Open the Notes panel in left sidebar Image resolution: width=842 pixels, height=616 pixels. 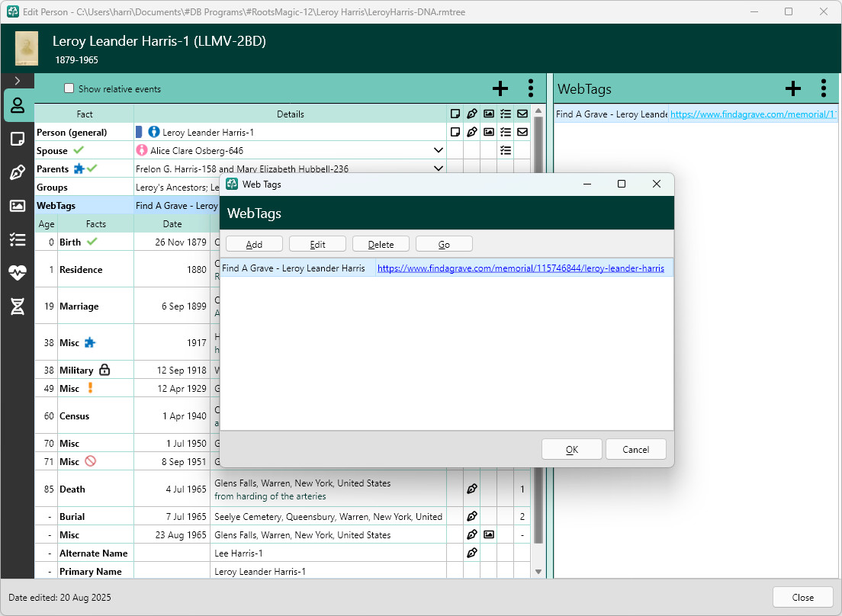[18, 140]
